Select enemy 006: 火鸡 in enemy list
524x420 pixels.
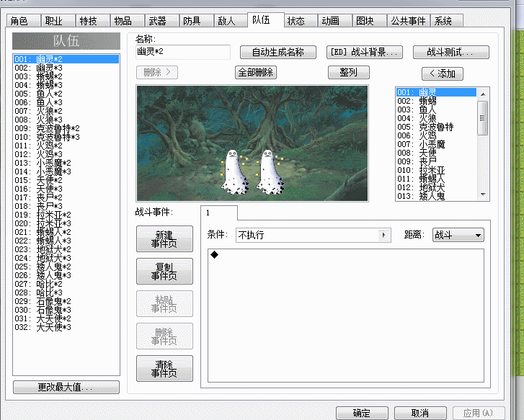coord(436,135)
